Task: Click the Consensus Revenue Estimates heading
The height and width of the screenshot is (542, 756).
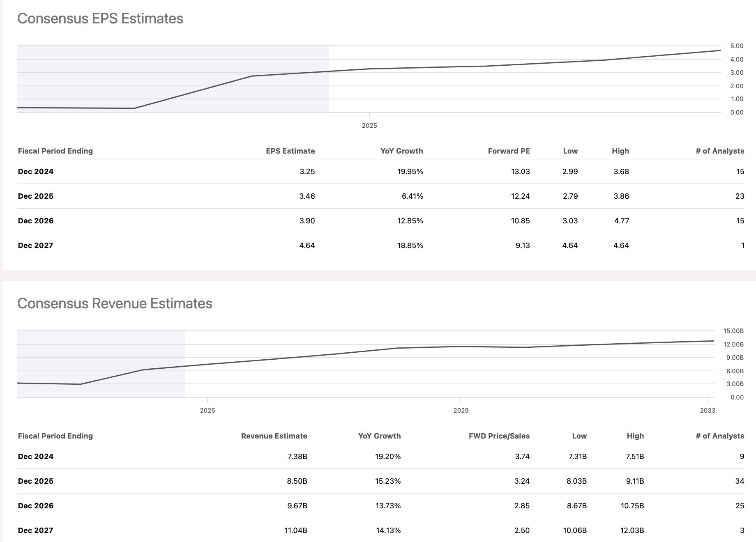Action: 115,303
